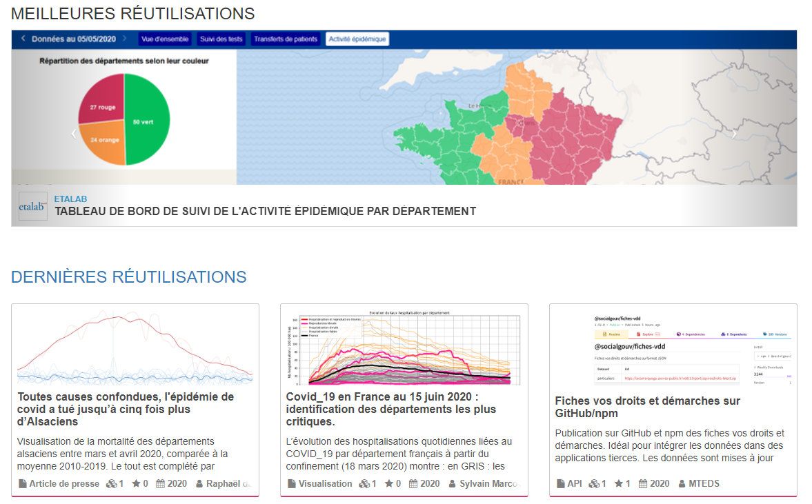Image resolution: width=812 pixels, height=504 pixels.
Task: Go to next date after 05/05/2020
Action: (x=124, y=39)
